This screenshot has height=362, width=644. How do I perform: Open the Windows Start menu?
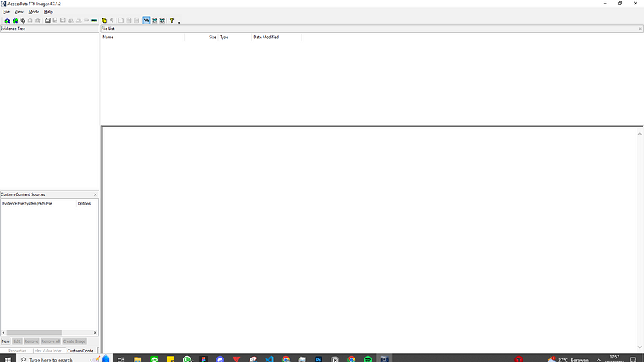(8, 358)
